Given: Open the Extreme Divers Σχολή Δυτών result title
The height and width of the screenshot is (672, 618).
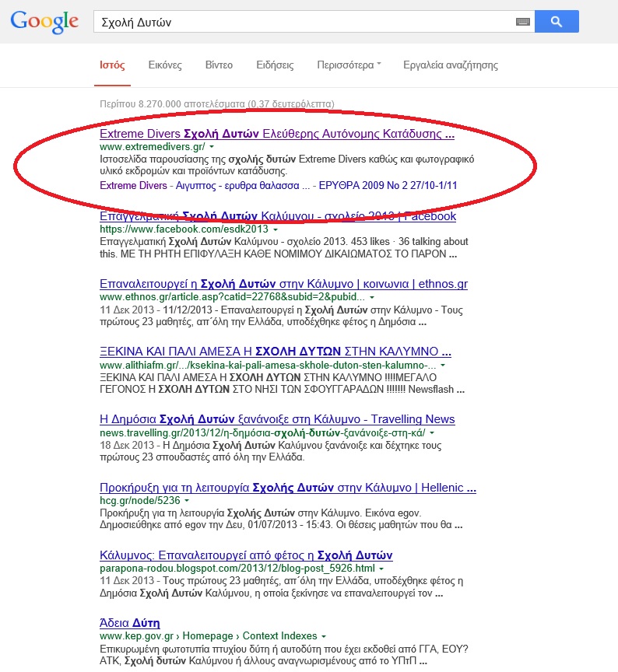Looking at the screenshot, I should (x=277, y=134).
